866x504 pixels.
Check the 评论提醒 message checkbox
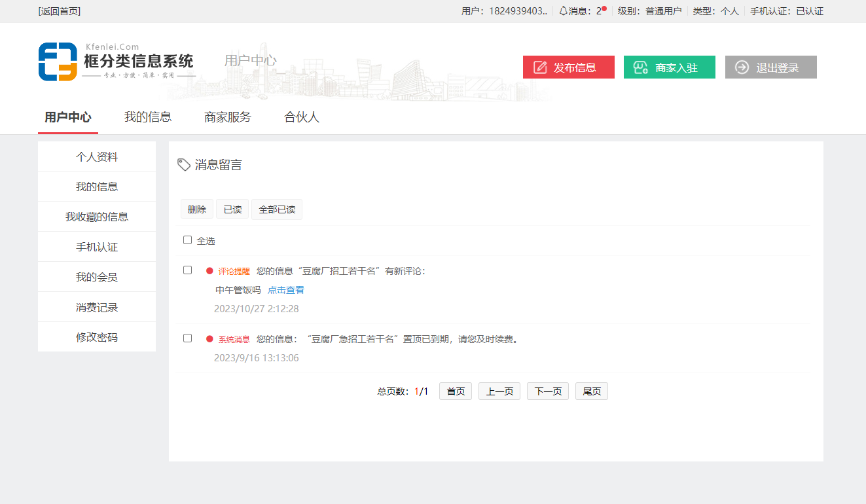pos(188,270)
